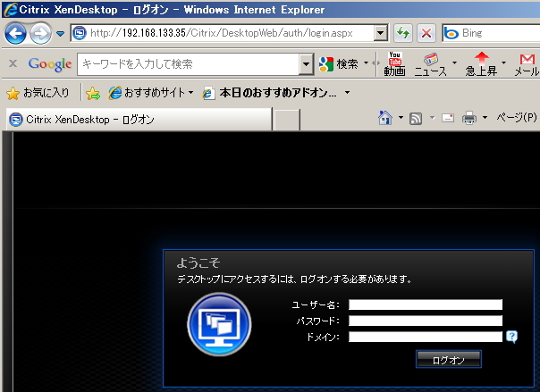
Task: Click the Google 検索 search button
Action: (339, 64)
